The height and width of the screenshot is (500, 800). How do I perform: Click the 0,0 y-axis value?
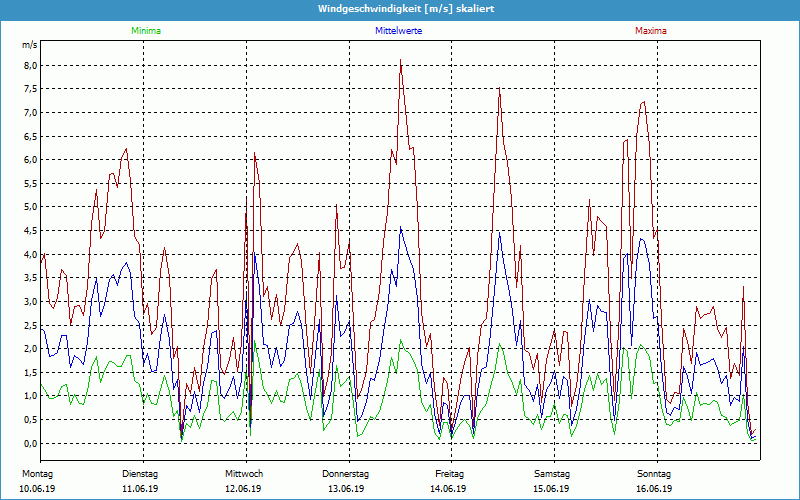click(29, 443)
